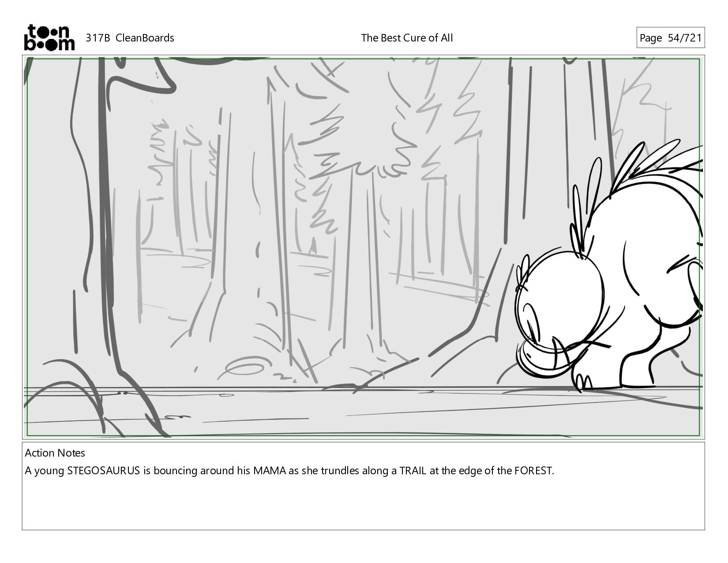Screen dimensions: 728x563
Task: Click the storyboard panel forest drawing
Action: tap(363, 247)
